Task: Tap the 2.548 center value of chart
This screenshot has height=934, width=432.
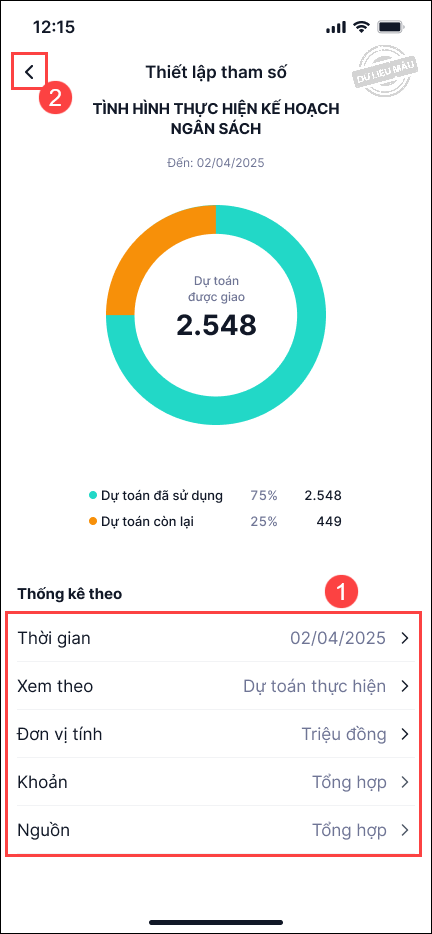Action: 216,325
